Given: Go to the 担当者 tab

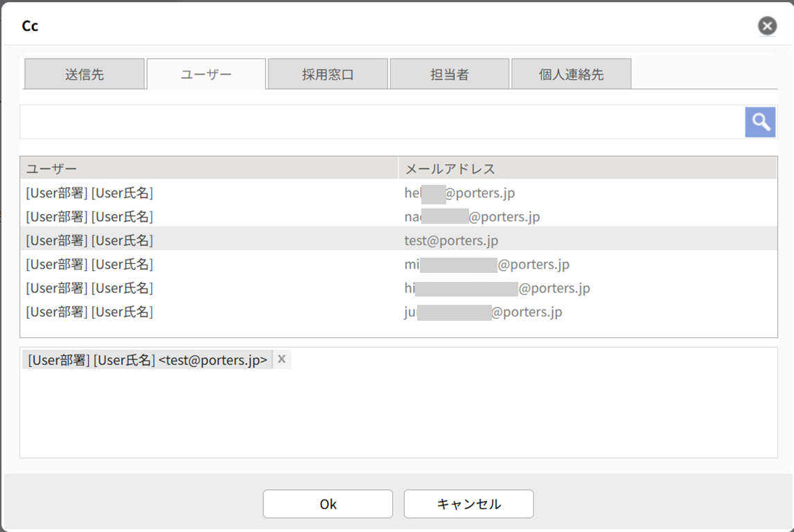Looking at the screenshot, I should (450, 74).
